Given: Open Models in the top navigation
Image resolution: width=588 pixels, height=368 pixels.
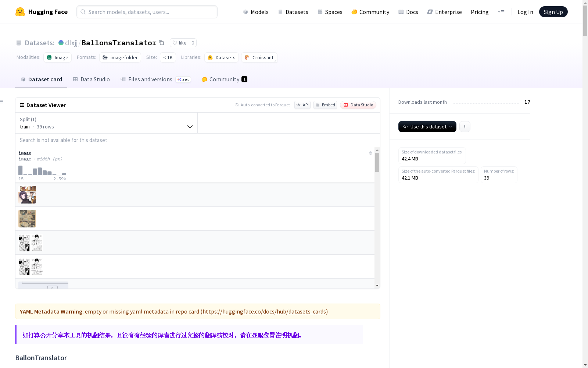Looking at the screenshot, I should click(x=256, y=12).
